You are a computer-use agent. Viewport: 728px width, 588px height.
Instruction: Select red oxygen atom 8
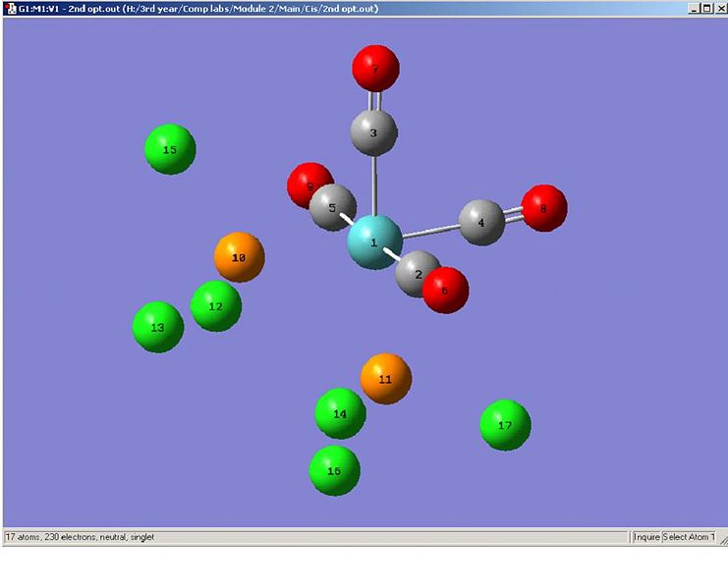pyautogui.click(x=544, y=208)
